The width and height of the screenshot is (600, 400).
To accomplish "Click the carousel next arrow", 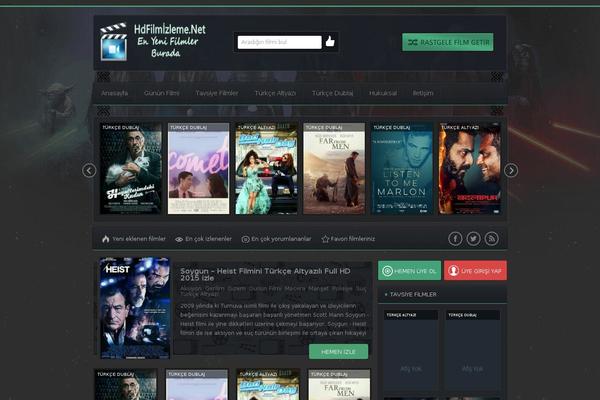I will [511, 170].
